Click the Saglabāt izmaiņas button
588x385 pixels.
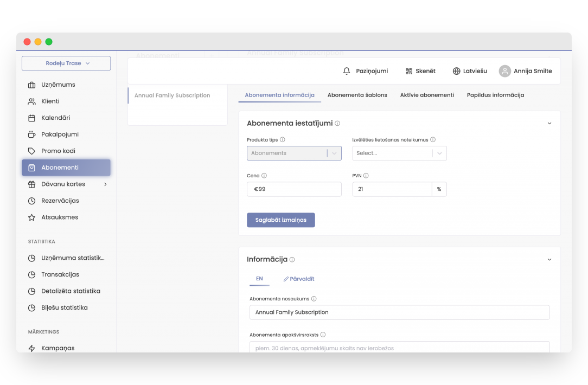(280, 220)
